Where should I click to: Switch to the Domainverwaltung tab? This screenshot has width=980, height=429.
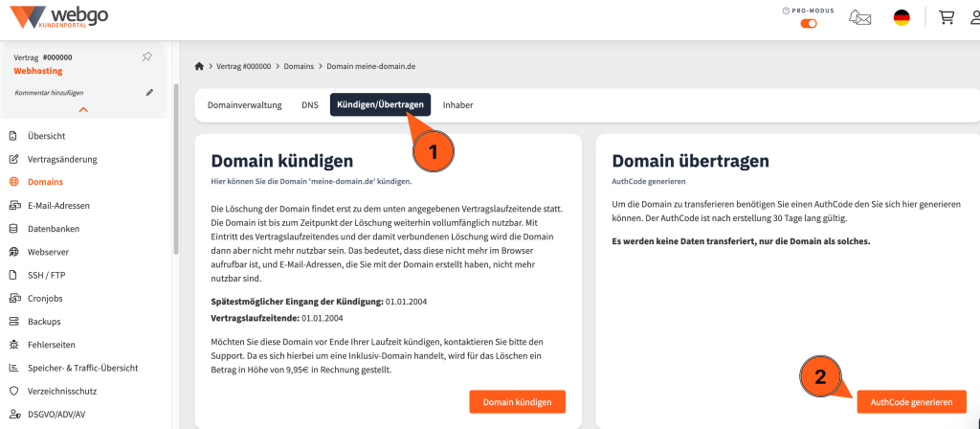tap(244, 105)
